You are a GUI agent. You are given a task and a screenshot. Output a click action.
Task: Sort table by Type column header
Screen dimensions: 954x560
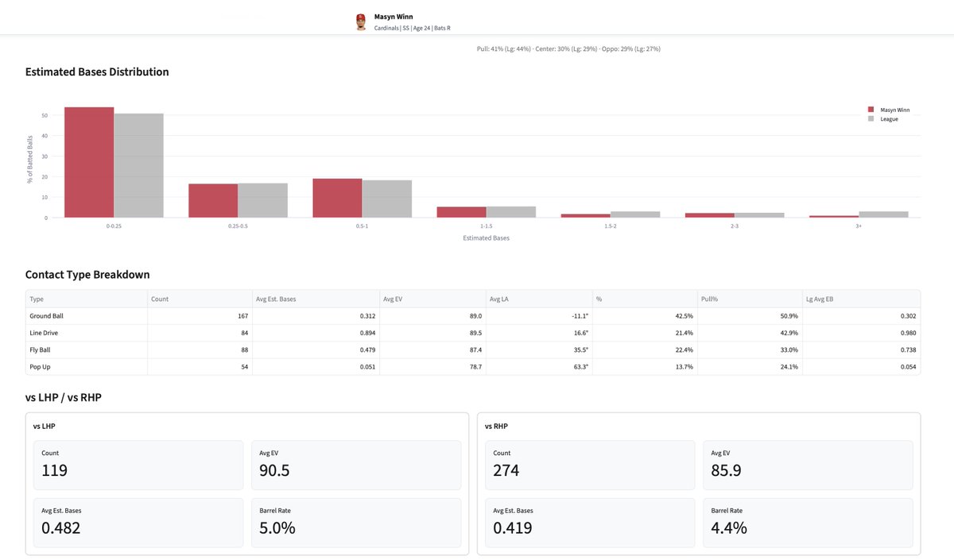tap(87, 299)
